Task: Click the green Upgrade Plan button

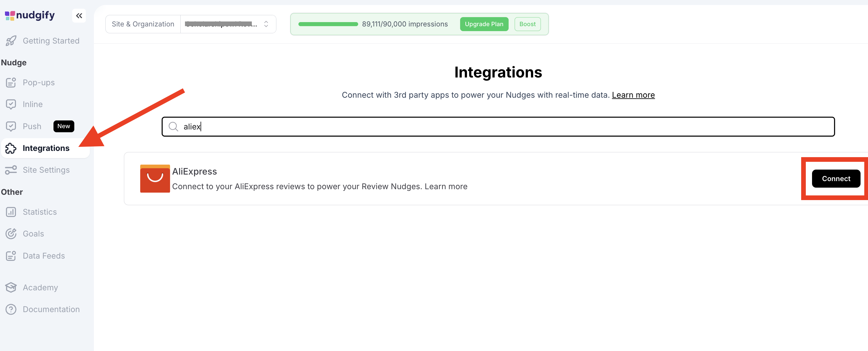Action: pos(484,24)
